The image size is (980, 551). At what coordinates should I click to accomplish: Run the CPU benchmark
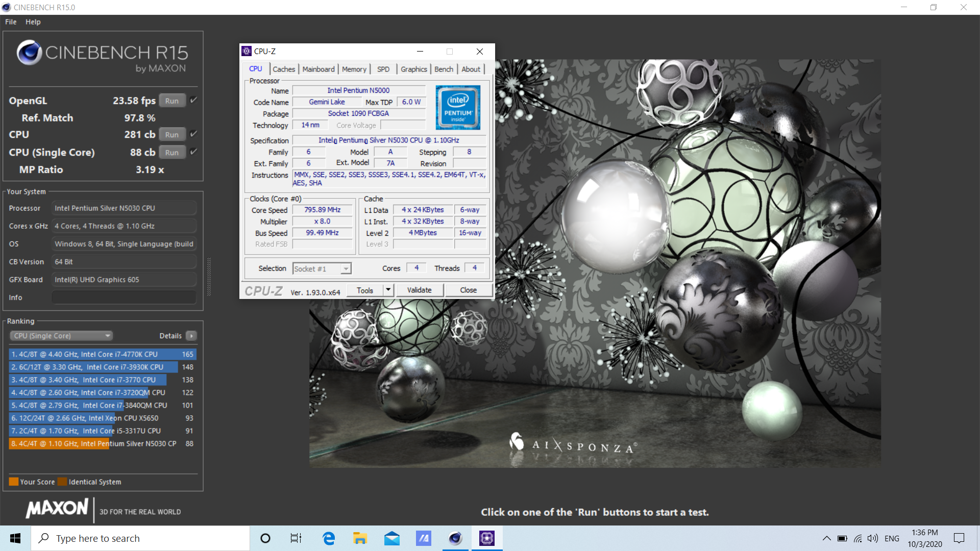172,135
